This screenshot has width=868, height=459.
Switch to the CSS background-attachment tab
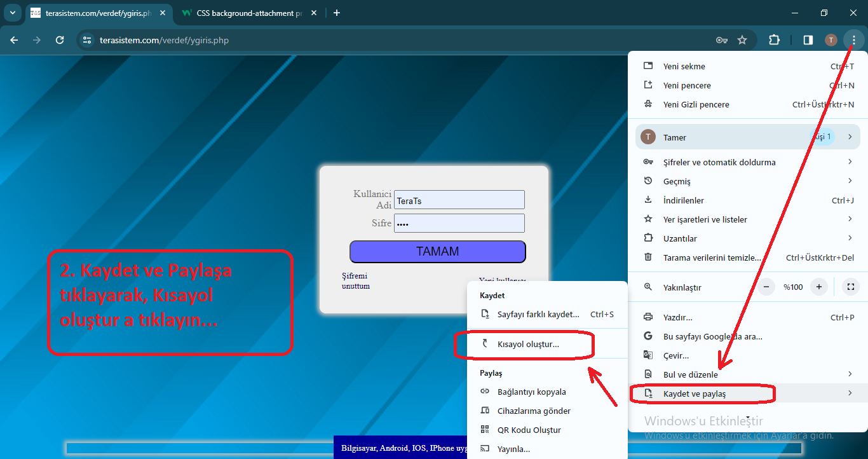pyautogui.click(x=249, y=13)
